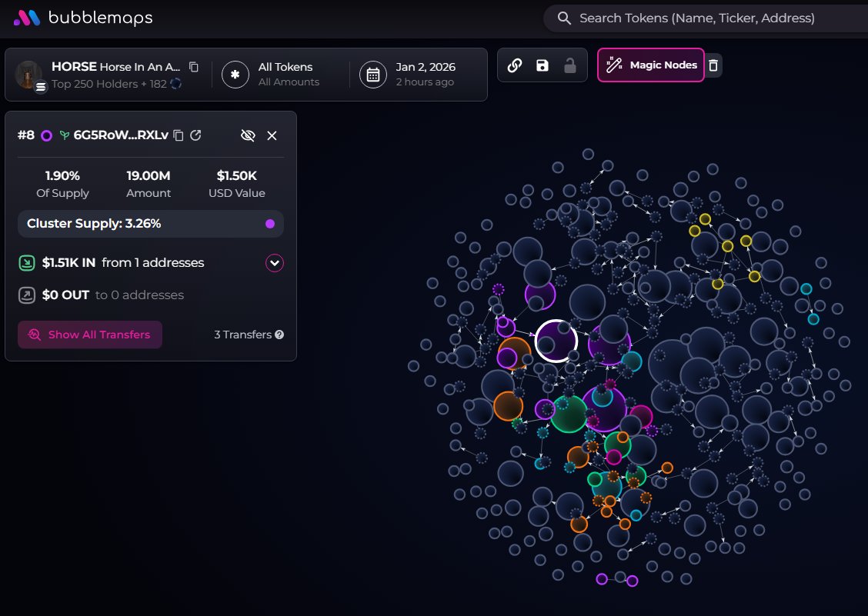Image resolution: width=868 pixels, height=616 pixels.
Task: Toggle the lock icon in toolbar
Action: click(x=570, y=65)
